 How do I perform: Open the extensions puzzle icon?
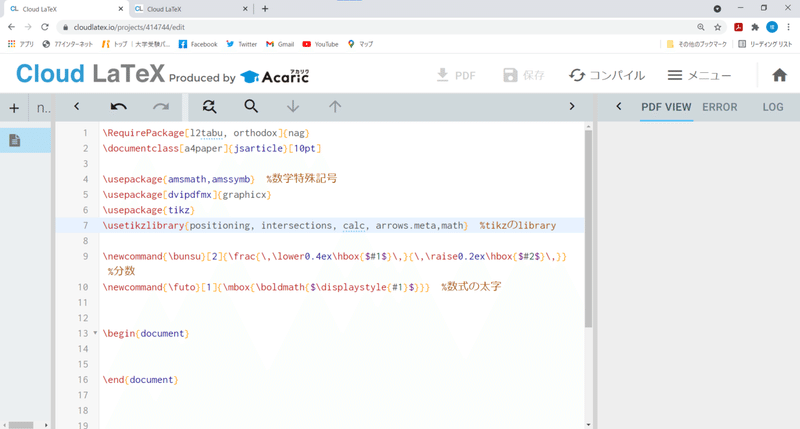[x=755, y=27]
